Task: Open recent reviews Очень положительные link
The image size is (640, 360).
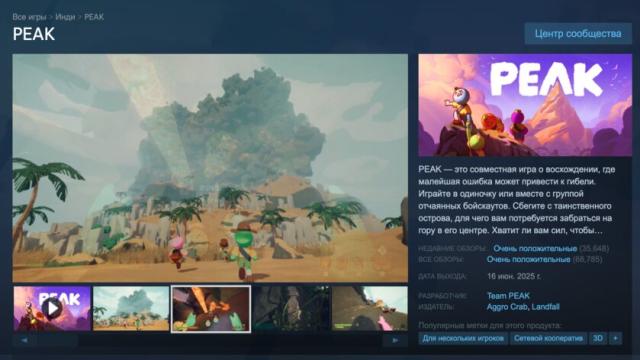Action: click(x=535, y=249)
